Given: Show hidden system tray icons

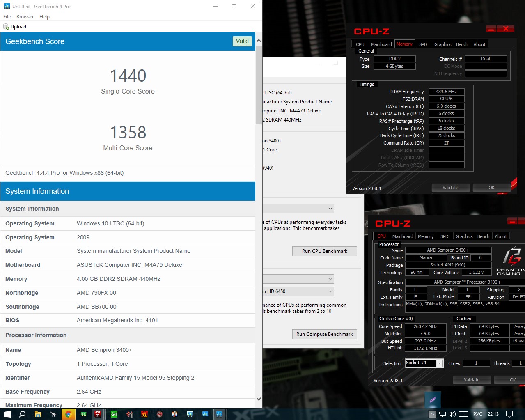Looking at the screenshot, I should point(432,414).
